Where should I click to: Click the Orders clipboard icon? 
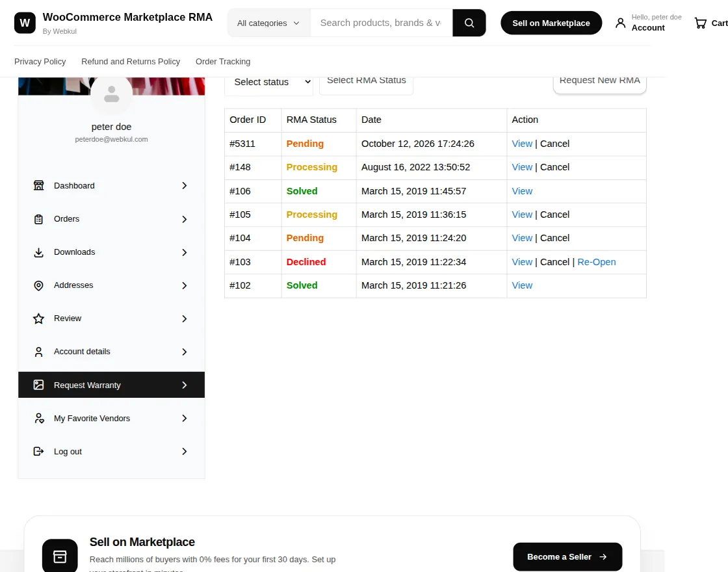click(38, 219)
